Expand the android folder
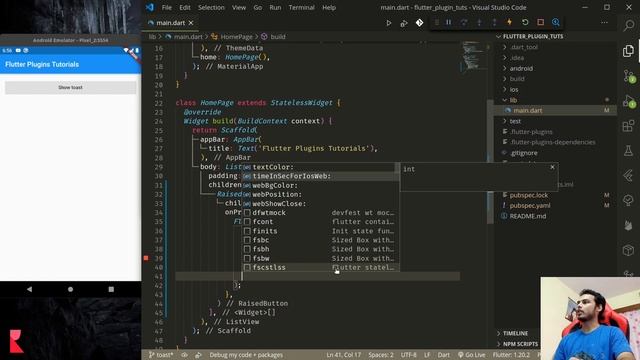Viewport: 640px width, 360px height. click(x=521, y=68)
